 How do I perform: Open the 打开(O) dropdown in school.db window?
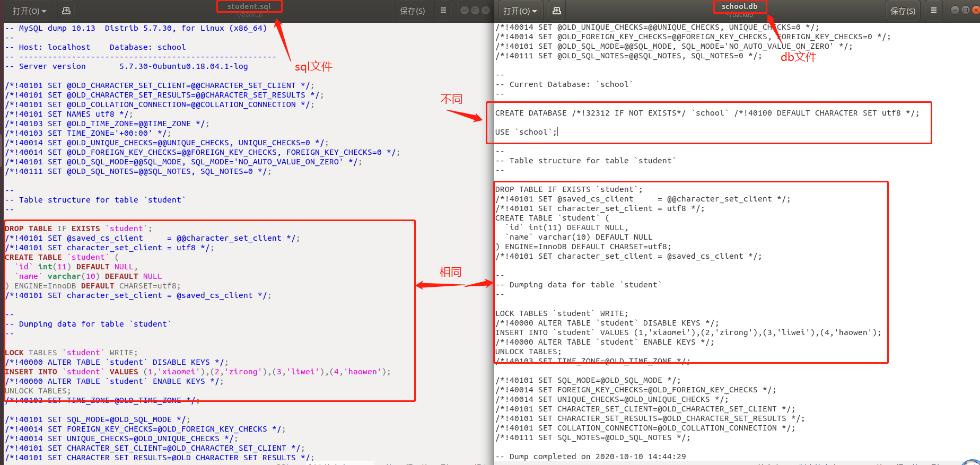520,11
